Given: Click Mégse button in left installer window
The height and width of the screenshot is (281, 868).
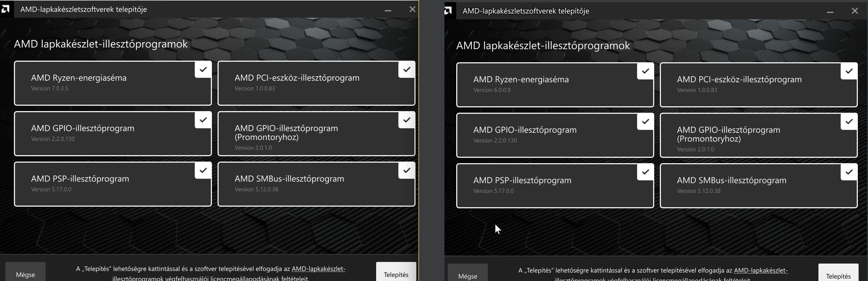Looking at the screenshot, I should [x=25, y=272].
